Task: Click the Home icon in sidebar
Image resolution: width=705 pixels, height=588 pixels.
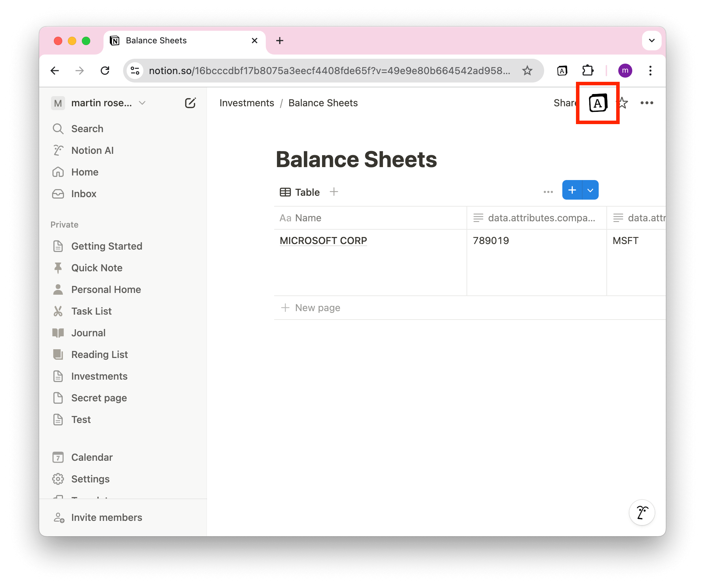Action: (58, 172)
